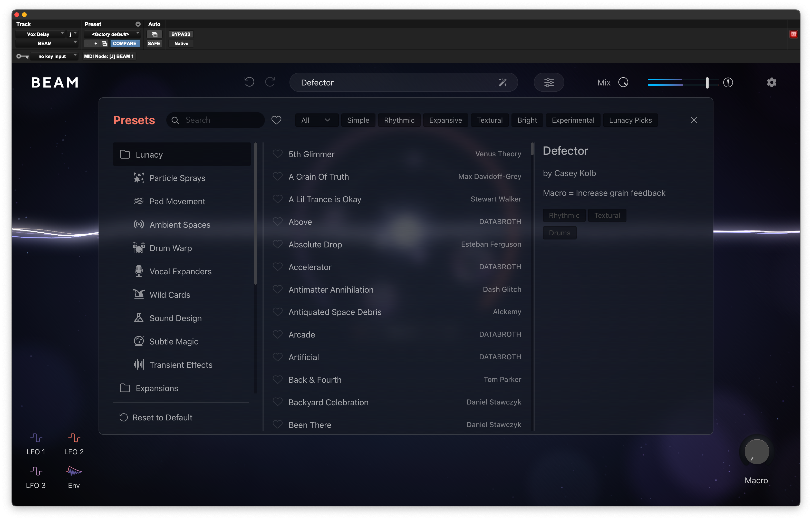Select the Lunacy Picks filter tag
The image size is (812, 520).
[x=630, y=120]
